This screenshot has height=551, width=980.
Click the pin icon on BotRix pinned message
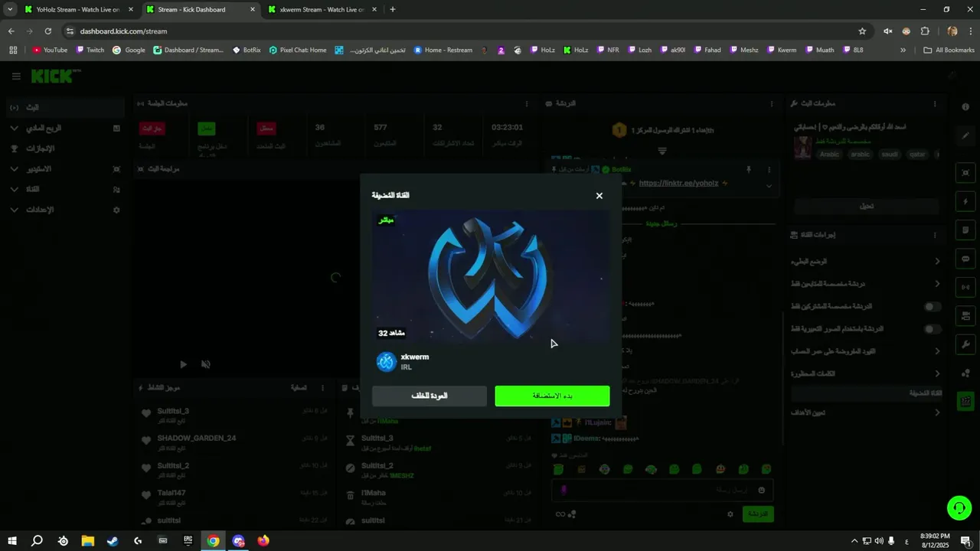coord(749,169)
